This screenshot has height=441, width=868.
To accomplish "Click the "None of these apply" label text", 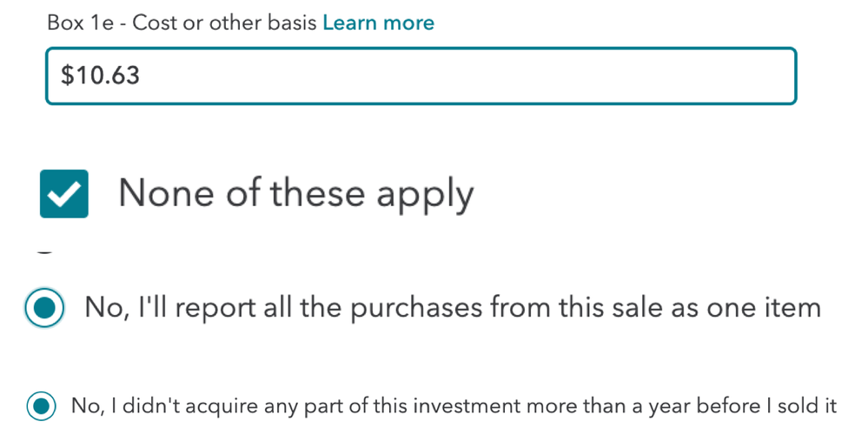I will [295, 193].
